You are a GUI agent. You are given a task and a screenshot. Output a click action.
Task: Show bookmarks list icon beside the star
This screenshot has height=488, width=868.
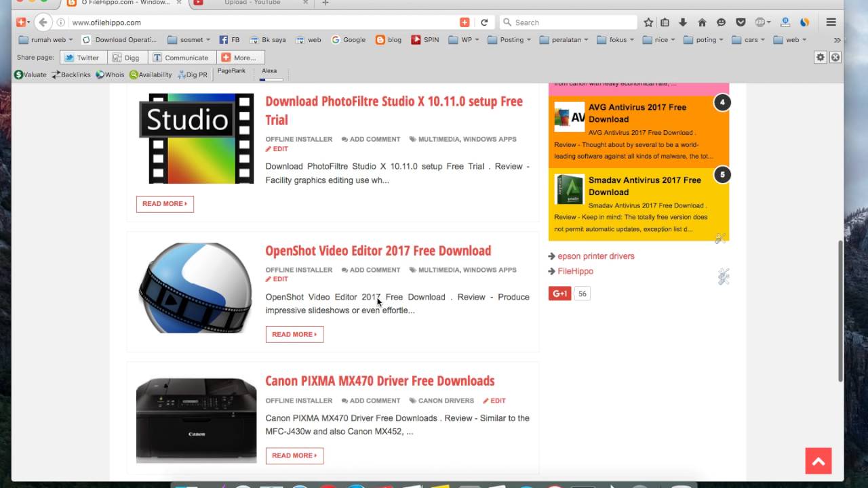tap(665, 22)
